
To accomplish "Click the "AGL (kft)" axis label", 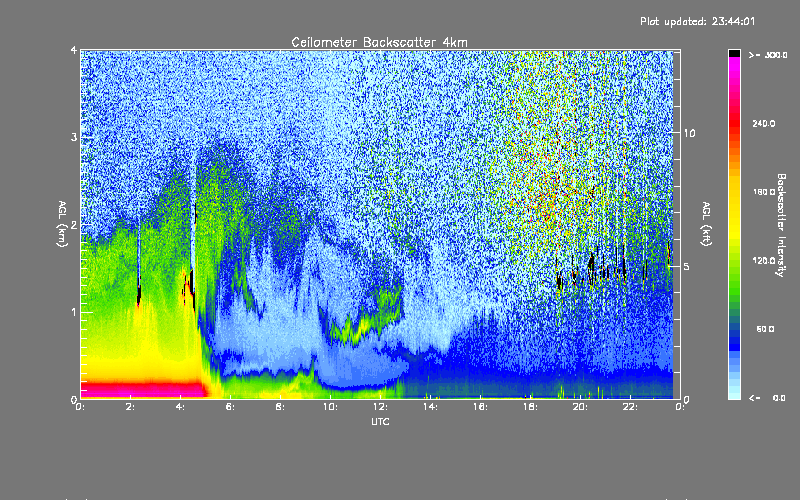I will click(x=706, y=224).
